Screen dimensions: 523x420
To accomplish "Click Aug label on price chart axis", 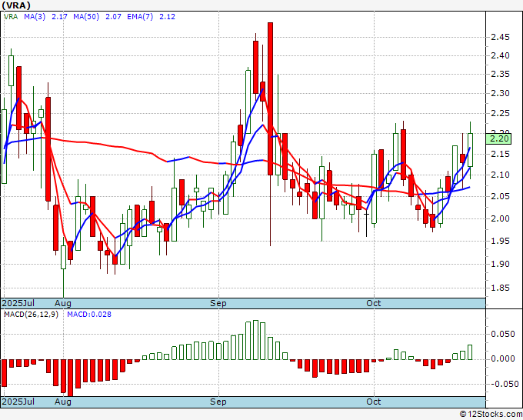I will [x=63, y=303].
